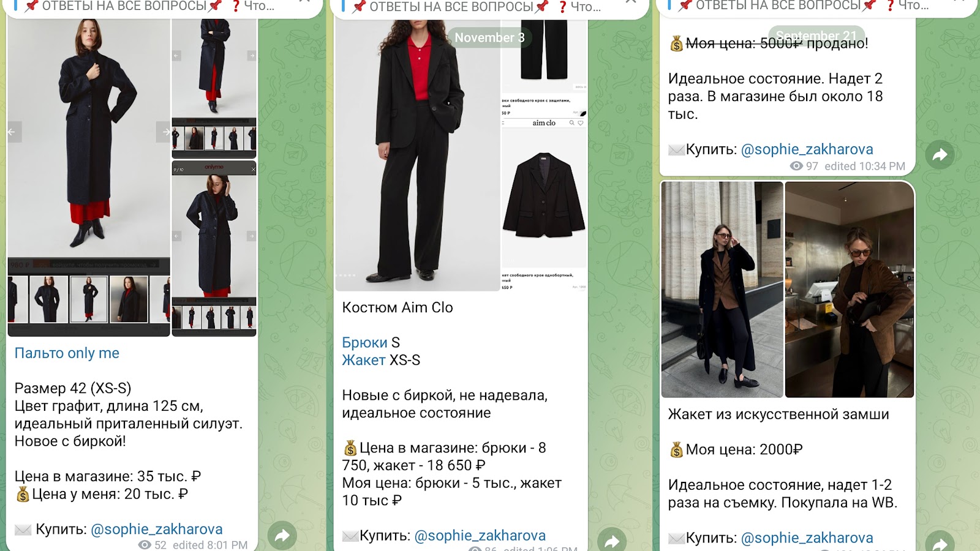Click view count eye icon showing 97
Viewport: 980px width, 551px height.
(796, 166)
